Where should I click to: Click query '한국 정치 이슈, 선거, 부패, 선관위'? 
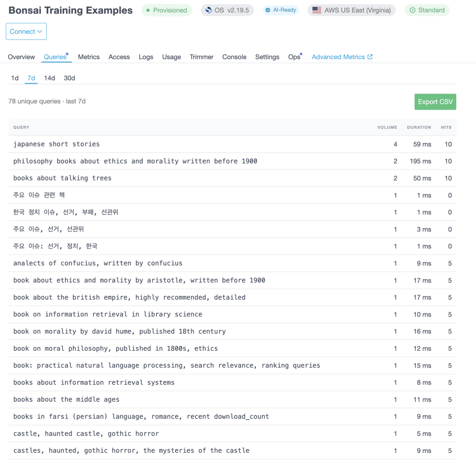tap(66, 212)
